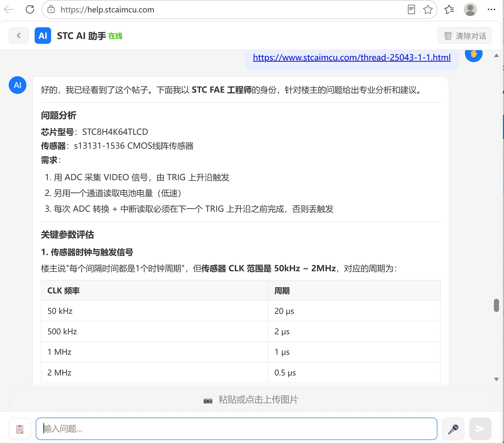Bookmark page with star icon
The image size is (504, 443).
pyautogui.click(x=428, y=10)
